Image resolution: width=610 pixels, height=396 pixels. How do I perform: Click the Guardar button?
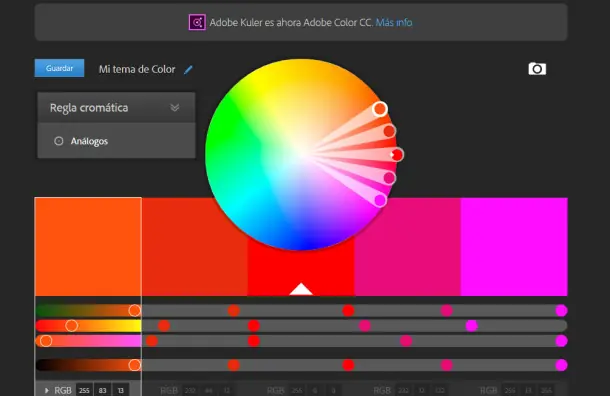pos(60,68)
